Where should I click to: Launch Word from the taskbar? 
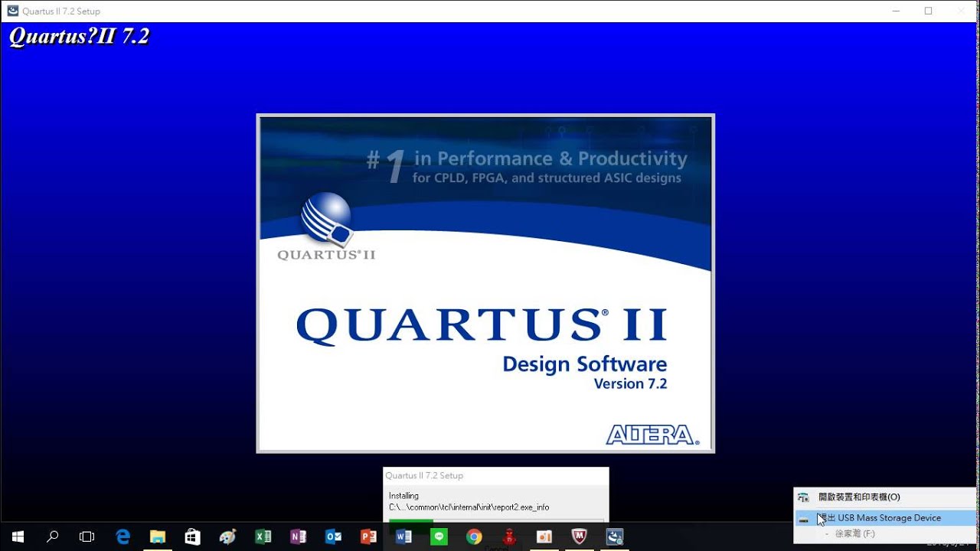tap(403, 537)
